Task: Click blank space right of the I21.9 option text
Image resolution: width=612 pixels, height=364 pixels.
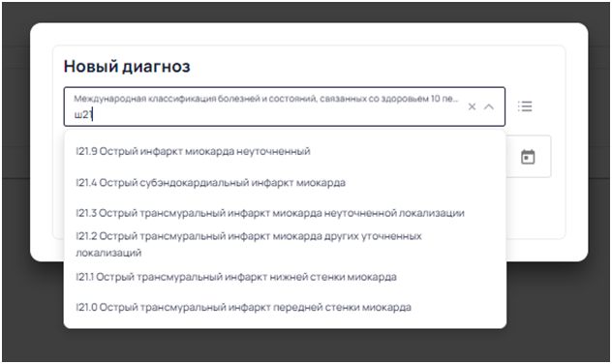Action: (406, 151)
